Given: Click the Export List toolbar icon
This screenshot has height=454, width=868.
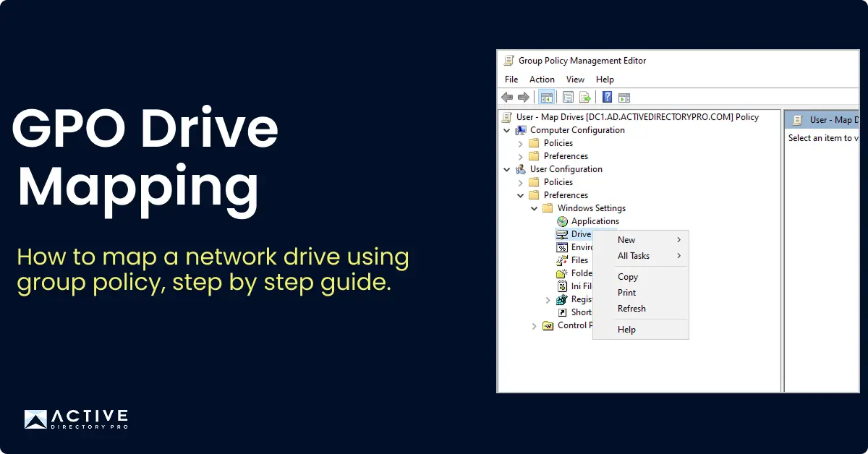Looking at the screenshot, I should (x=585, y=97).
